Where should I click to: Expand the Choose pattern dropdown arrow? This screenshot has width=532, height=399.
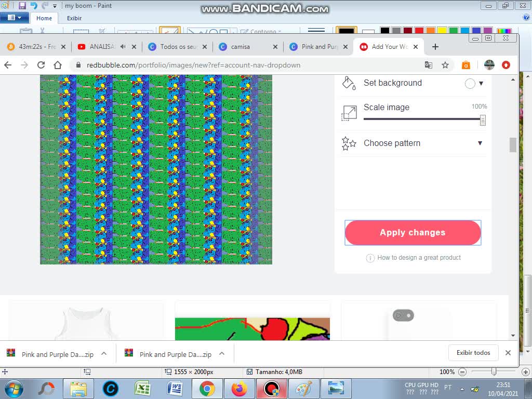coord(480,143)
